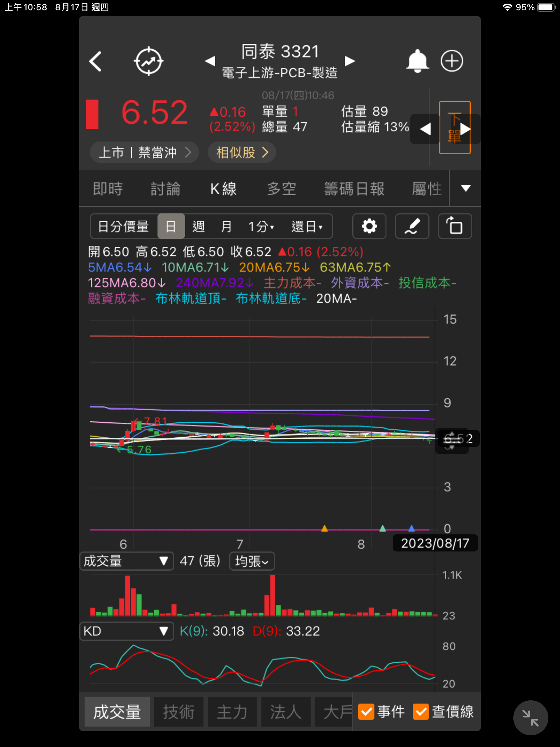
Task: Select the 日 daily period toggle
Action: (x=171, y=227)
